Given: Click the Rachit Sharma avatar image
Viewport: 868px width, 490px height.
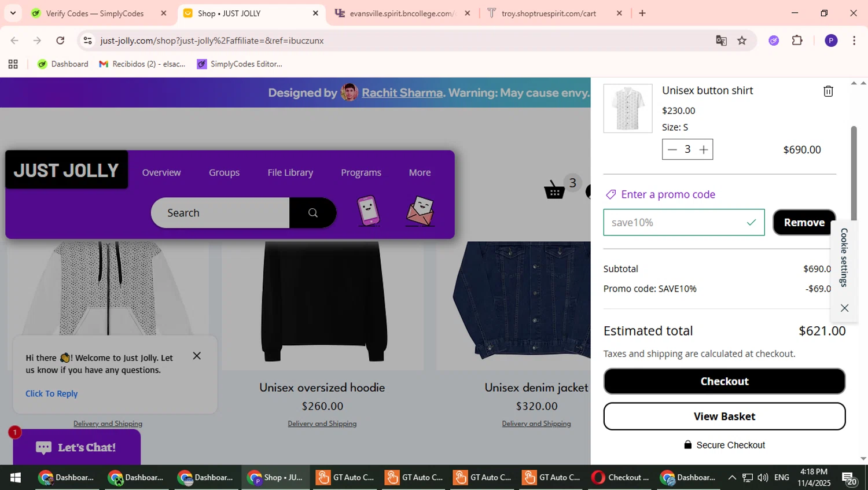Looking at the screenshot, I should 349,93.
